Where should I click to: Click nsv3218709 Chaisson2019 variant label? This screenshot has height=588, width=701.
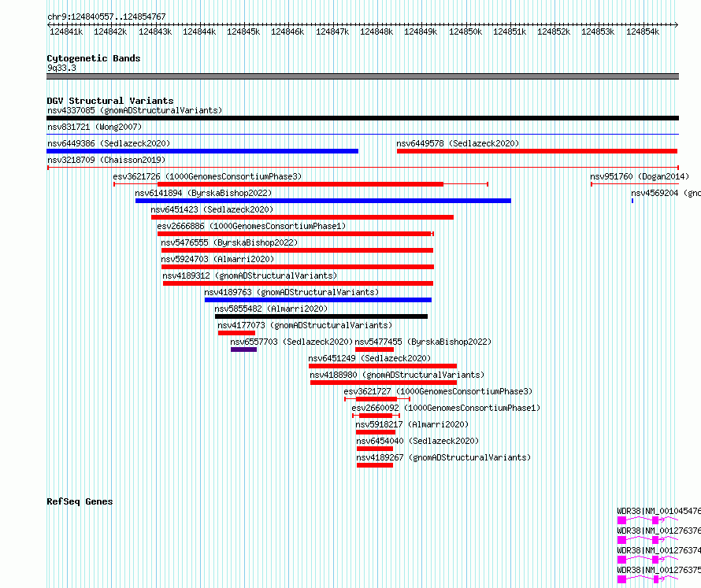[x=106, y=160]
